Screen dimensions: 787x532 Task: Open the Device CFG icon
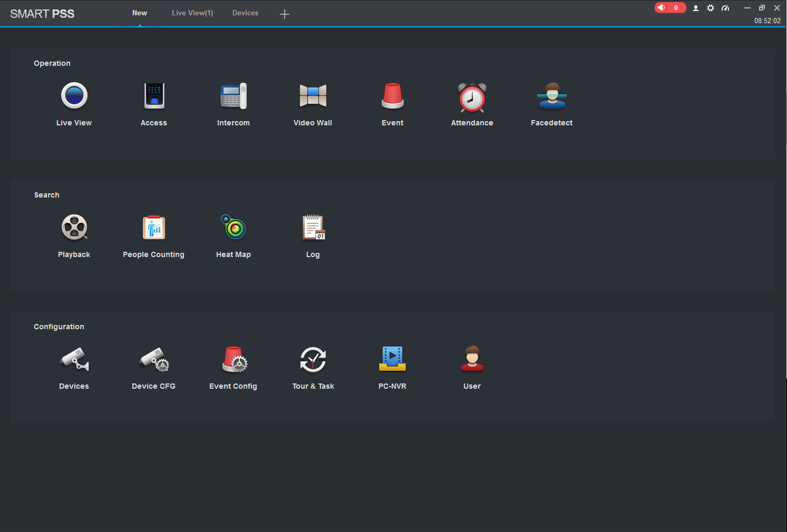154,359
